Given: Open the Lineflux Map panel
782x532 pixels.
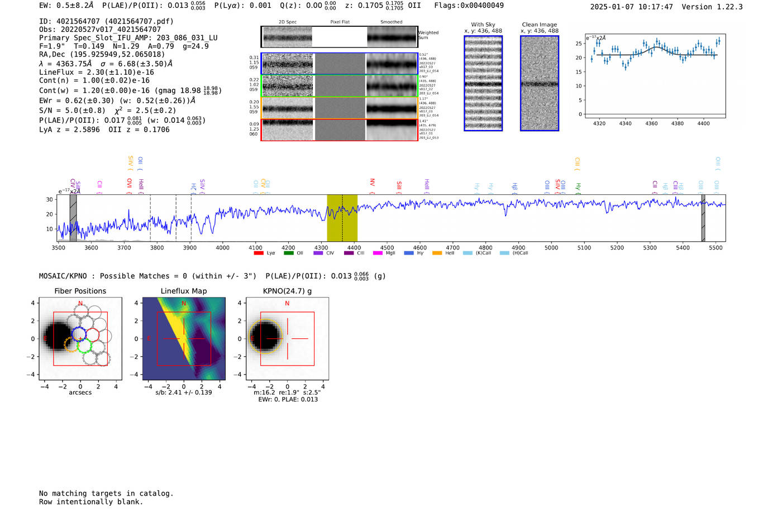Looking at the screenshot, I should tap(184, 339).
